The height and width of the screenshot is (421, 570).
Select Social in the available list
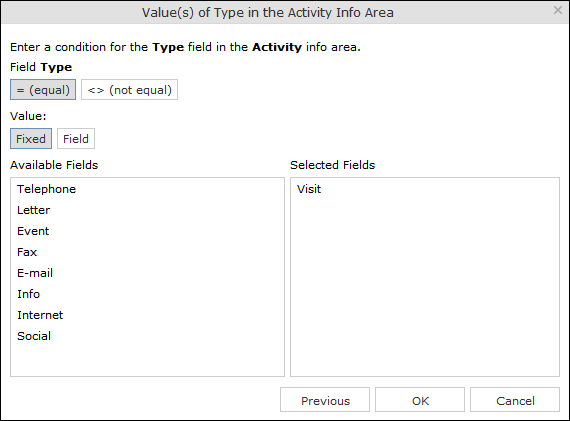point(34,336)
